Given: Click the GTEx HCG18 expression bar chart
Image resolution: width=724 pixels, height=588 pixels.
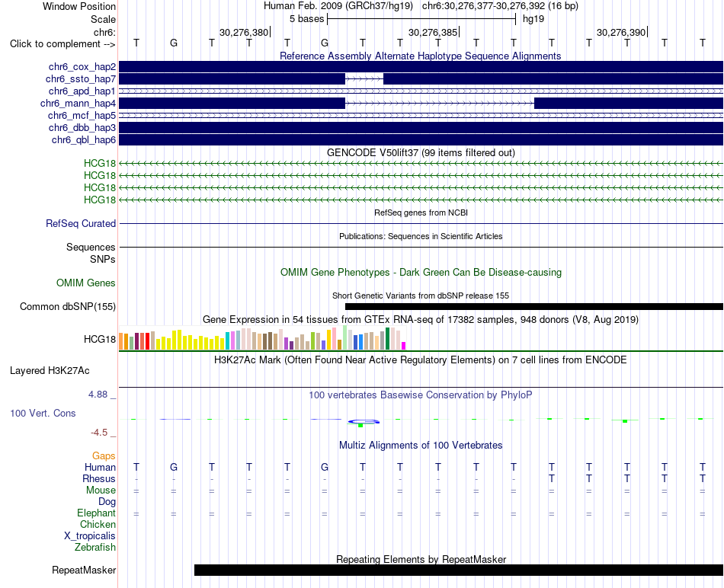Looking at the screenshot, I should 262,338.
